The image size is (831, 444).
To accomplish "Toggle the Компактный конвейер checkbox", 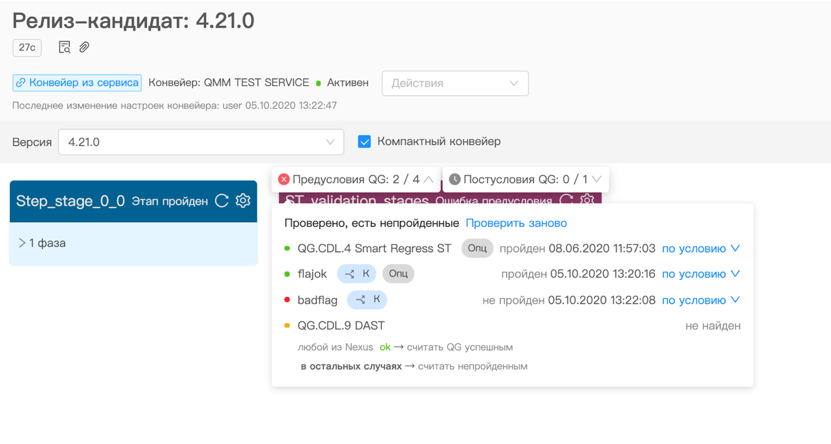I will coord(365,142).
